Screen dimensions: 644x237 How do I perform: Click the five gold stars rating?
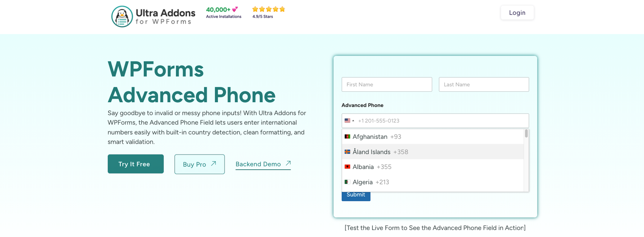(268, 9)
